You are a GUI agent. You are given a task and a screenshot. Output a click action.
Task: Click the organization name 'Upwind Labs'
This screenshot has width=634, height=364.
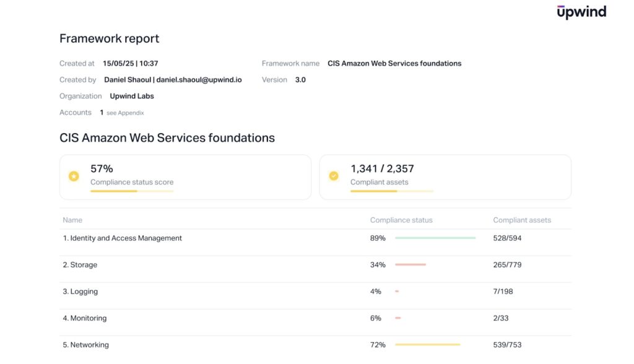point(132,96)
